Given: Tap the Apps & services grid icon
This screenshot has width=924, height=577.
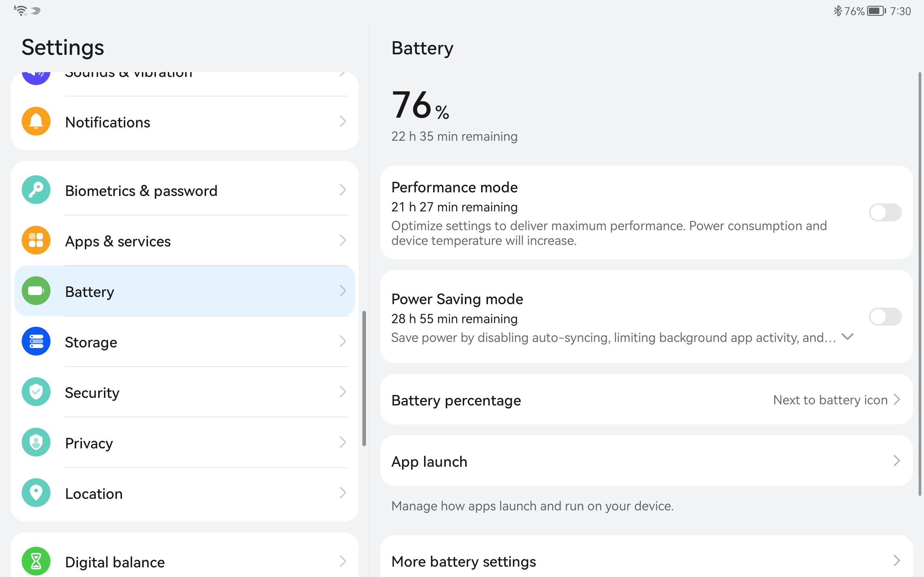Looking at the screenshot, I should click(x=36, y=241).
